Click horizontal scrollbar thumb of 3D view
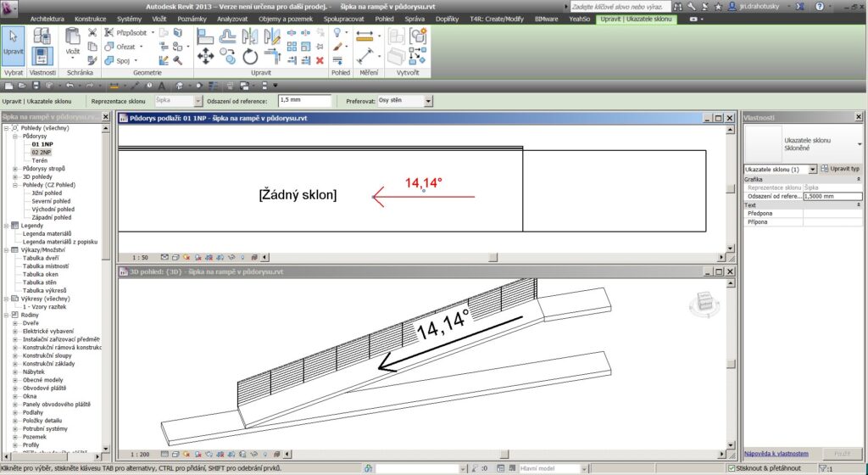 [504, 455]
